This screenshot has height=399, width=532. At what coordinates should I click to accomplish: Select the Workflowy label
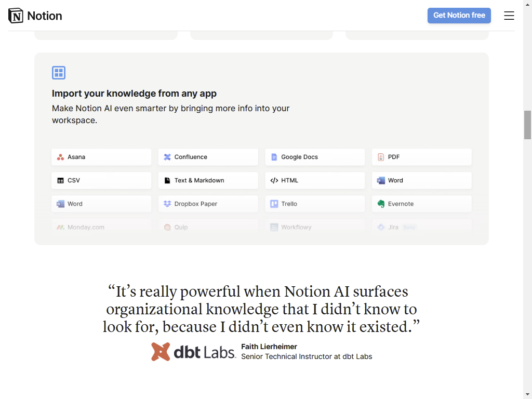point(296,228)
